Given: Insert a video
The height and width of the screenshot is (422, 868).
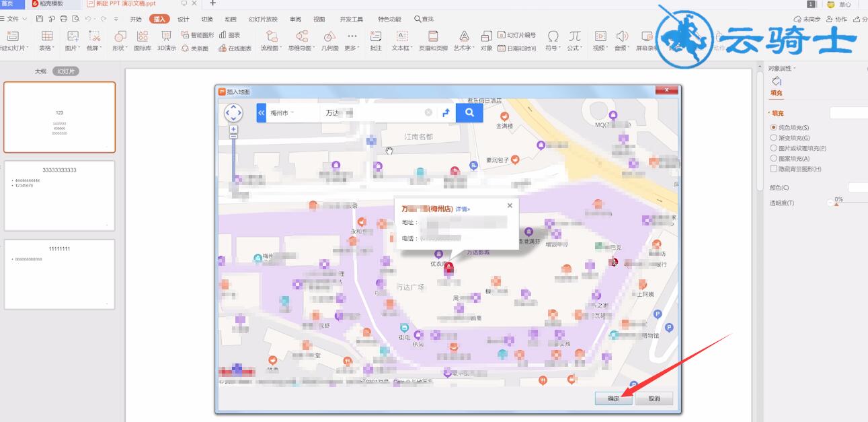Looking at the screenshot, I should (x=600, y=40).
